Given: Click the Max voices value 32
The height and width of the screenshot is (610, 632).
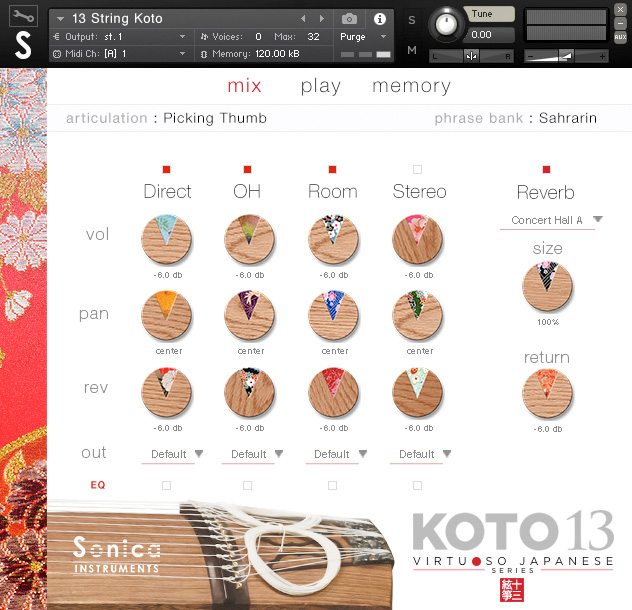Looking at the screenshot, I should (x=313, y=37).
